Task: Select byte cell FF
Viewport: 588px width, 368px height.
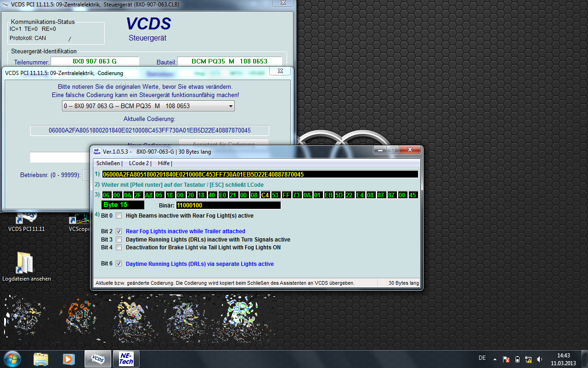Action: pos(286,195)
